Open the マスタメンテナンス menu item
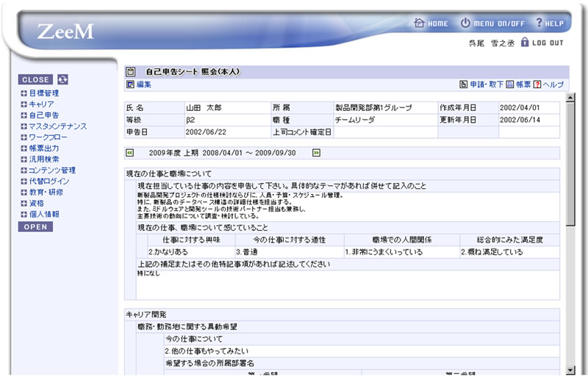 [x=57, y=126]
